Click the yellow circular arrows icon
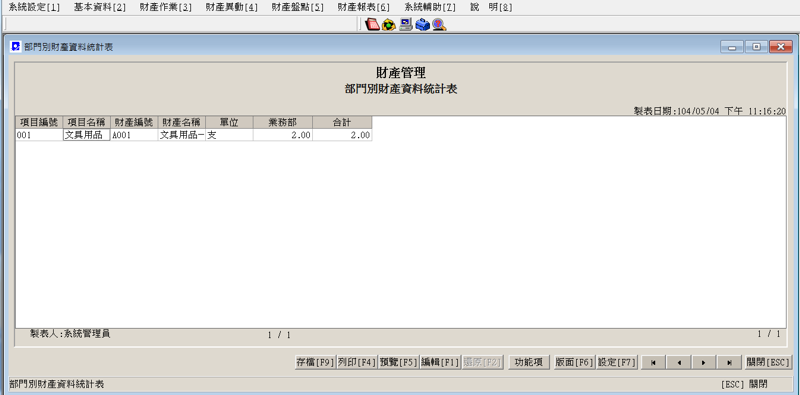800x395 pixels. click(389, 24)
